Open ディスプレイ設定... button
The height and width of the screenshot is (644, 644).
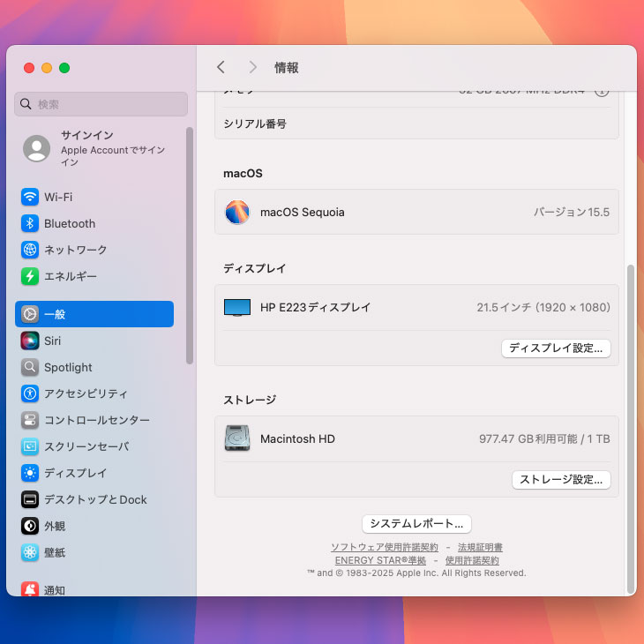(x=556, y=348)
